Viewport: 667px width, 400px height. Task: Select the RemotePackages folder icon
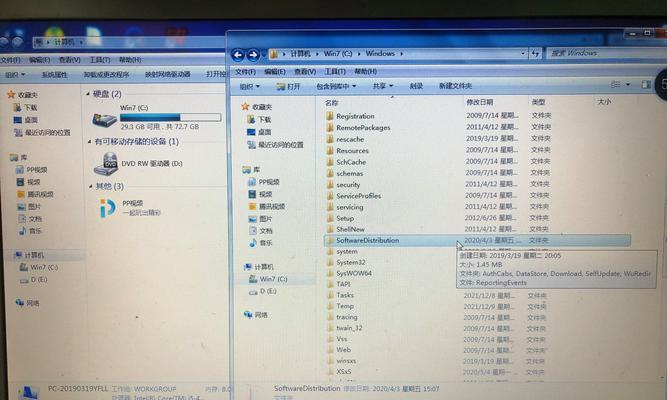coord(330,128)
